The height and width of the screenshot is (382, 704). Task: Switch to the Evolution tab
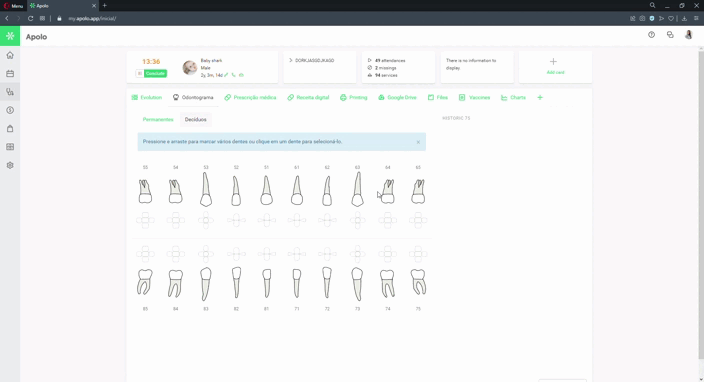(x=147, y=97)
